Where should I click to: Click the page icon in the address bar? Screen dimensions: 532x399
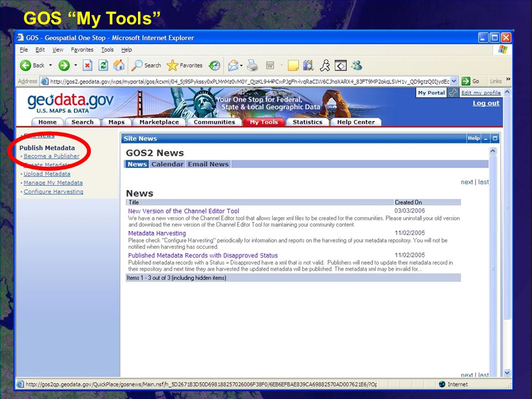[x=44, y=81]
